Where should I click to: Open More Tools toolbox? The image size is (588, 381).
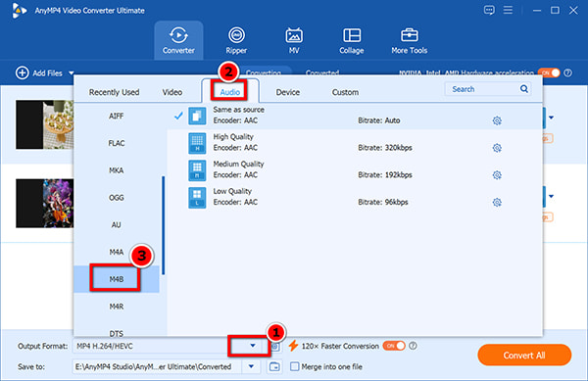click(409, 40)
